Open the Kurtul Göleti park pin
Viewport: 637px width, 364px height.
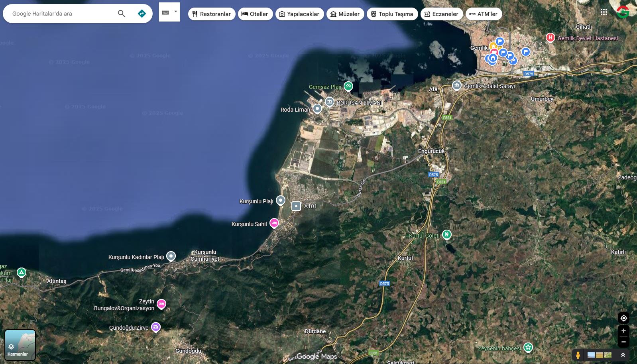(447, 234)
